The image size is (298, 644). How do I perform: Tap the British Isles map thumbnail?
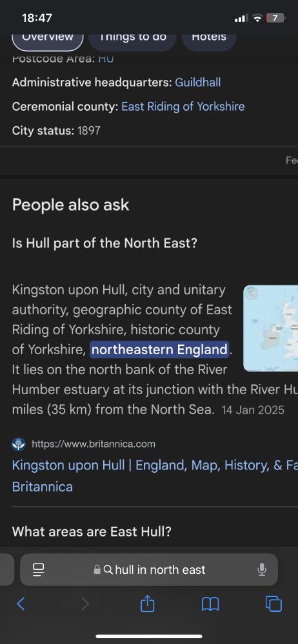270,328
